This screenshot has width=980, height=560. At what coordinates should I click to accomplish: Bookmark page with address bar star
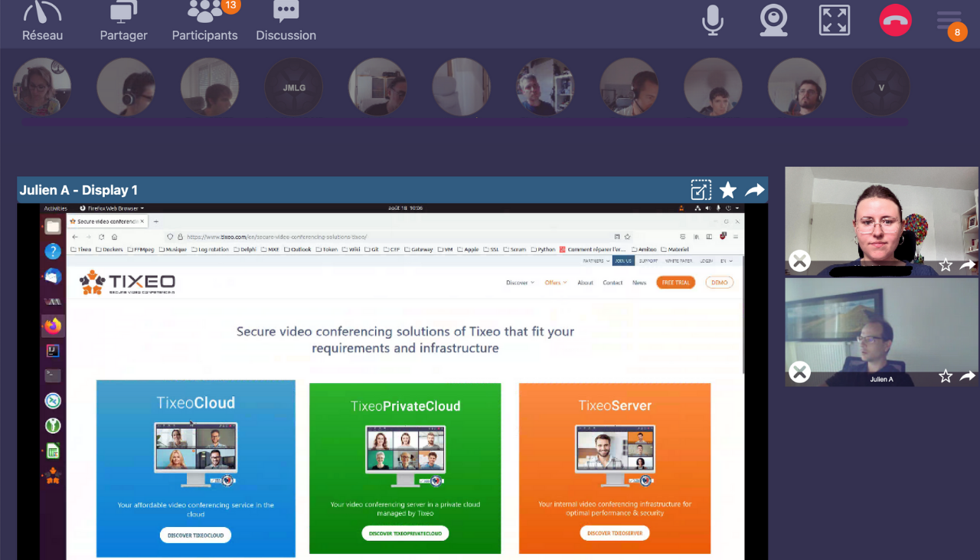(x=627, y=237)
